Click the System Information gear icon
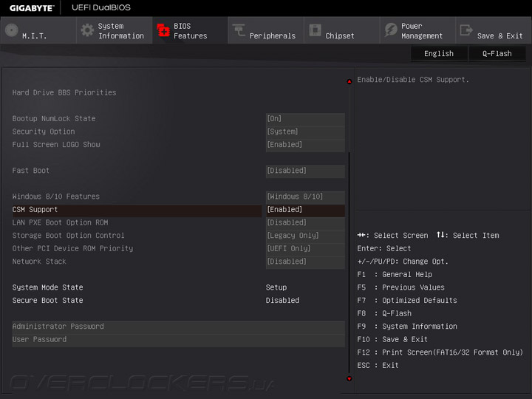Viewport: 532px width, 399px height. [87, 30]
